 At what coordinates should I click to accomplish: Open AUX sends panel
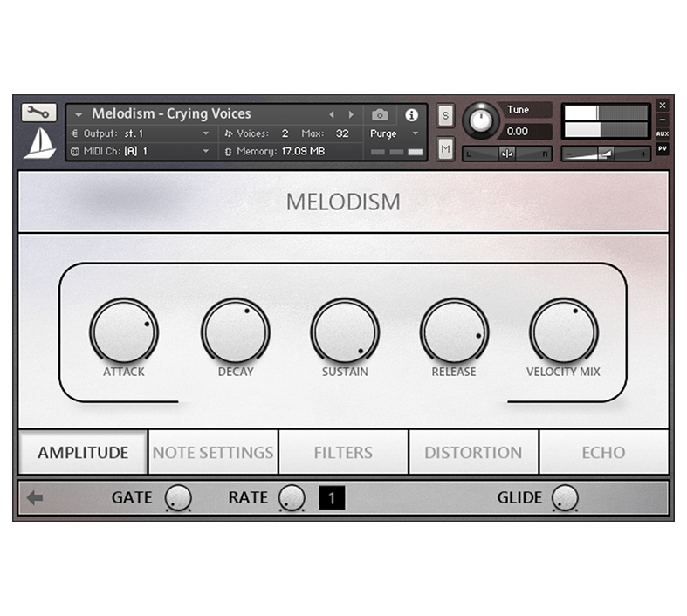click(x=662, y=134)
